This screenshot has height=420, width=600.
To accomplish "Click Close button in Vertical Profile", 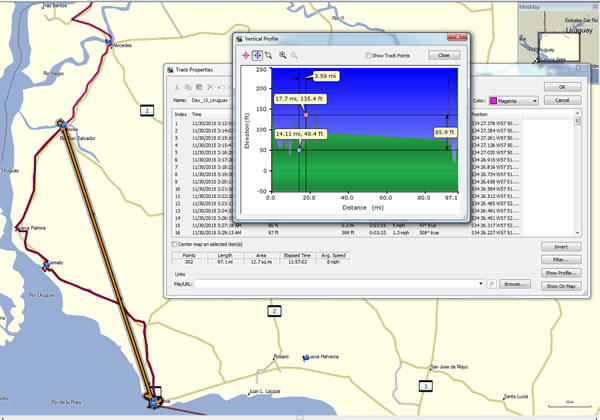I will coord(444,55).
